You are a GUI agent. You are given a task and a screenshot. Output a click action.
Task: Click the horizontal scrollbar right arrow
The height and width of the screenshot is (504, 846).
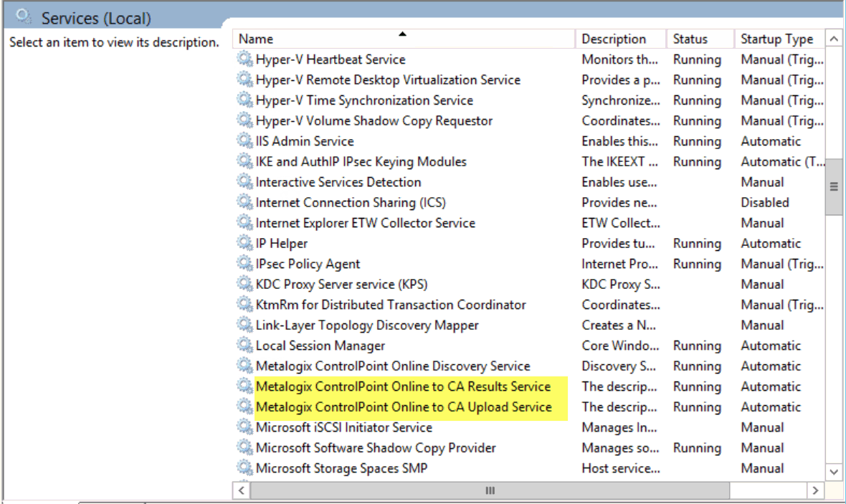pyautogui.click(x=817, y=490)
